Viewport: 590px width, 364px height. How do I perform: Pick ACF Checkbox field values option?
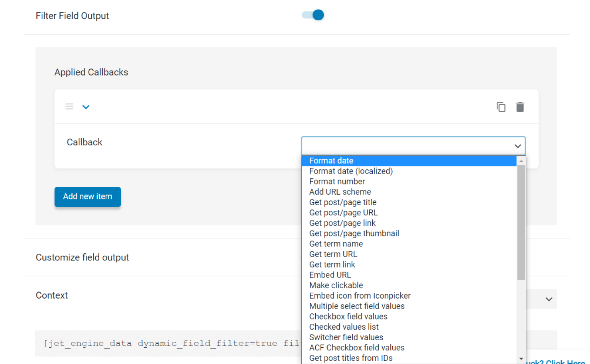(x=409, y=347)
